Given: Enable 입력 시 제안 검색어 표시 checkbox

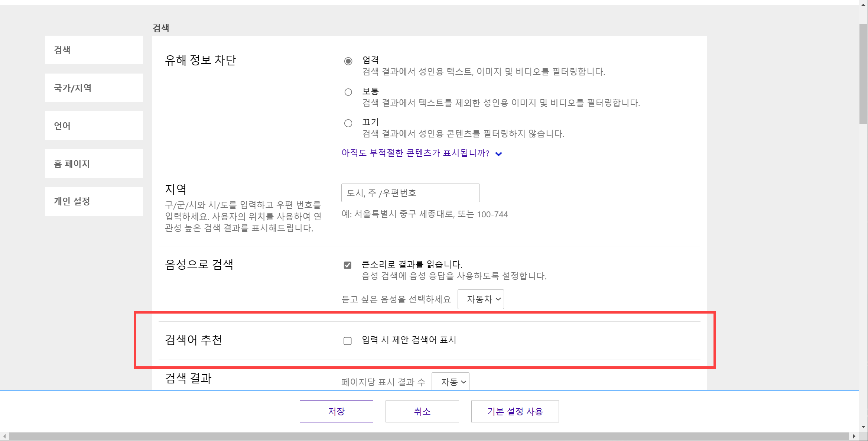Looking at the screenshot, I should (348, 341).
